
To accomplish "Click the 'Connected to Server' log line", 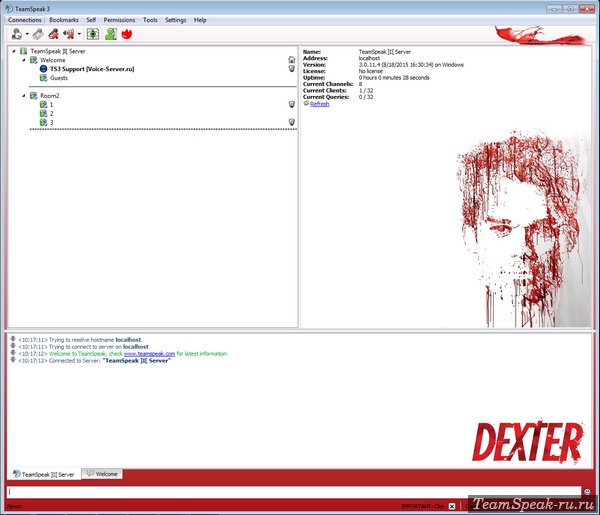I will (x=95, y=361).
